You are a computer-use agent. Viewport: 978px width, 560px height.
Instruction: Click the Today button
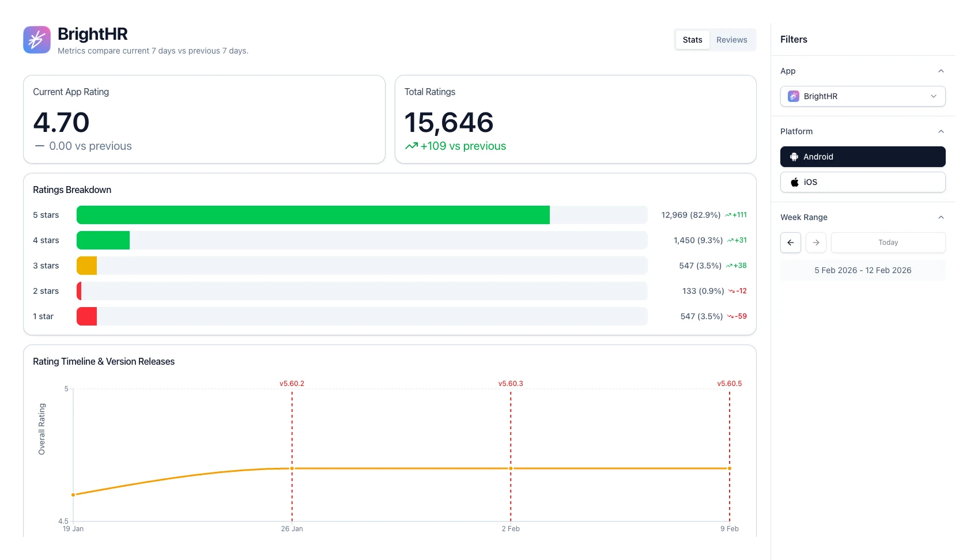(x=888, y=243)
